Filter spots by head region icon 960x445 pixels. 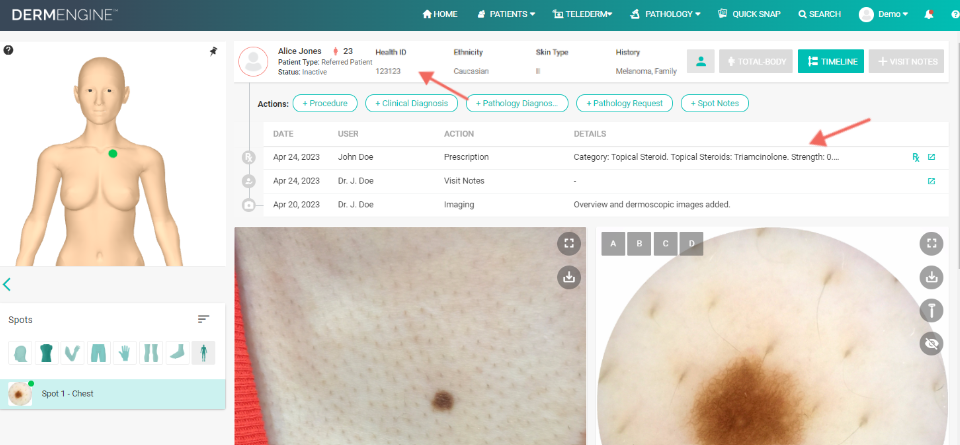tap(20, 353)
